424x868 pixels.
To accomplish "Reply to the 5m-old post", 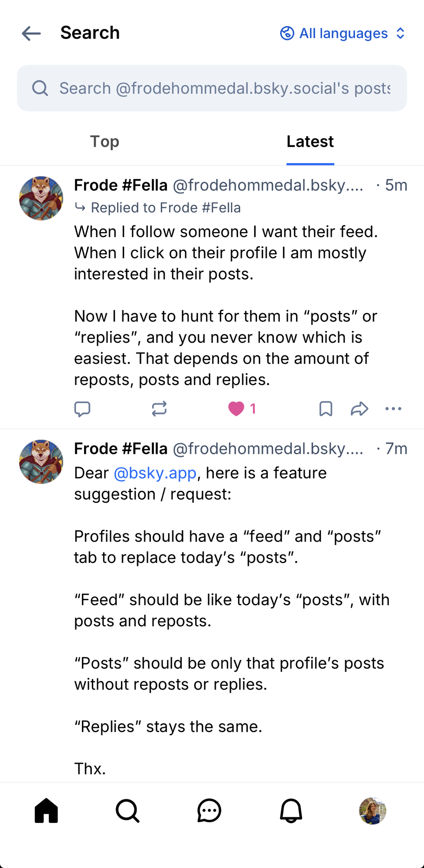I will pos(82,409).
